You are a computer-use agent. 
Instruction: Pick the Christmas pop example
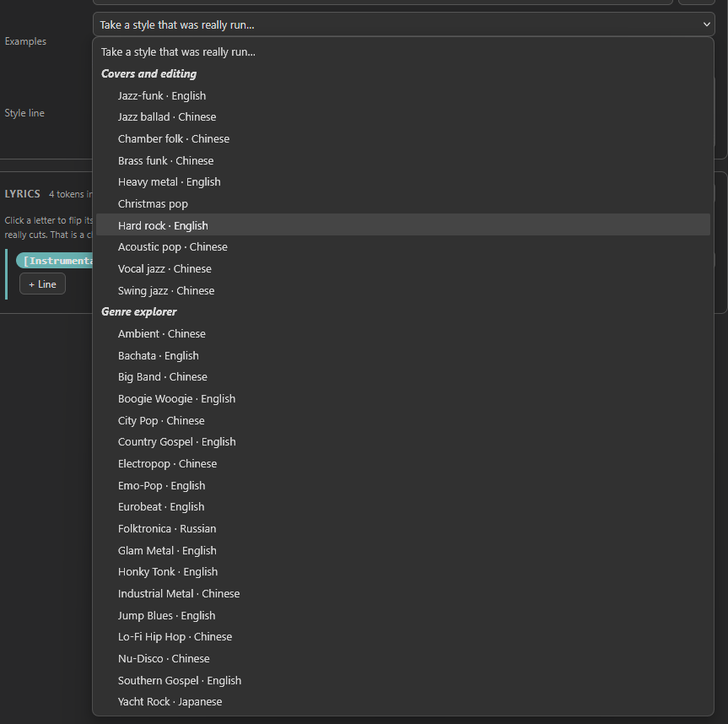pyautogui.click(x=403, y=204)
